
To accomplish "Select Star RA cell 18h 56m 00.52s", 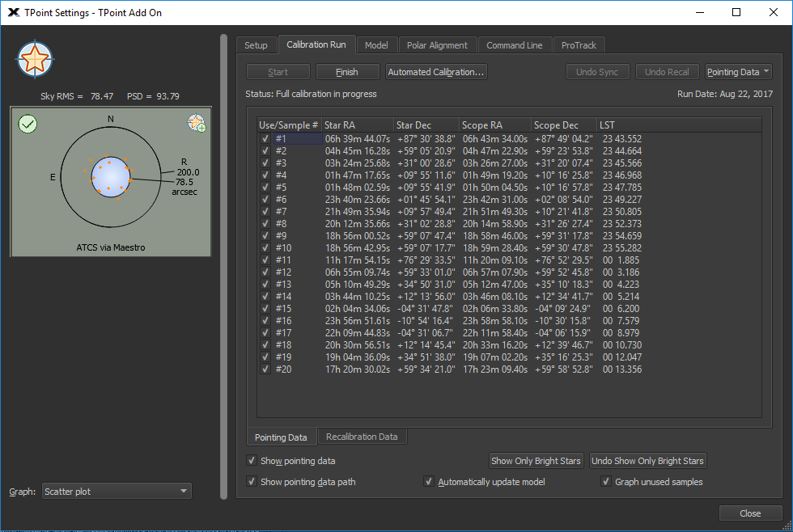I will [358, 235].
